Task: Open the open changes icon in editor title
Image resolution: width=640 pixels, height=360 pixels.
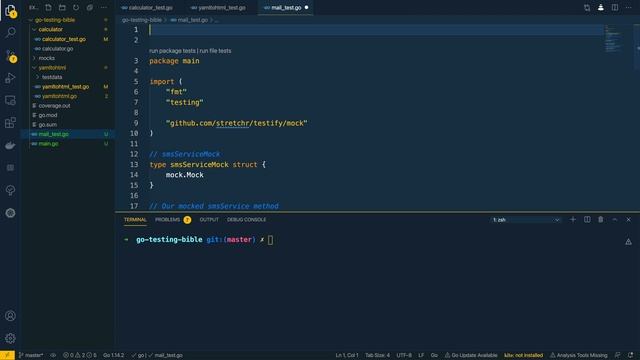Action: (587, 7)
